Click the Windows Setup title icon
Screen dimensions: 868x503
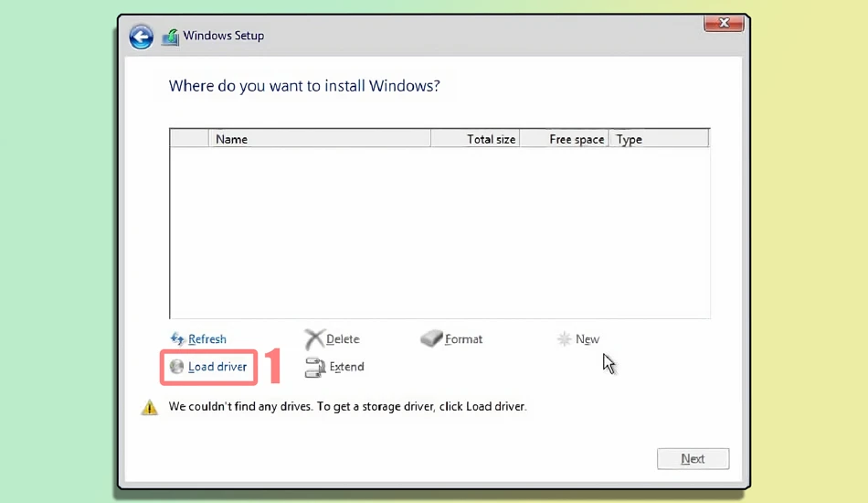171,37
